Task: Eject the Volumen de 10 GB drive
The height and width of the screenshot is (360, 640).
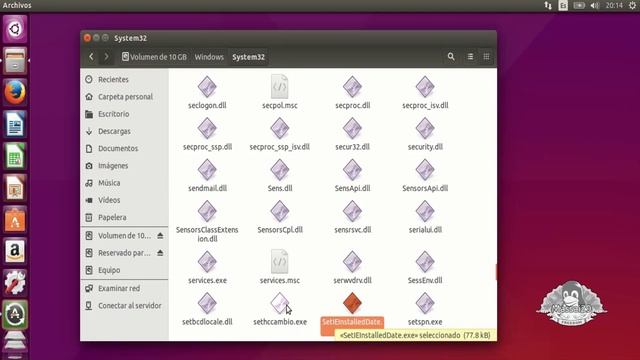Action: click(x=160, y=236)
